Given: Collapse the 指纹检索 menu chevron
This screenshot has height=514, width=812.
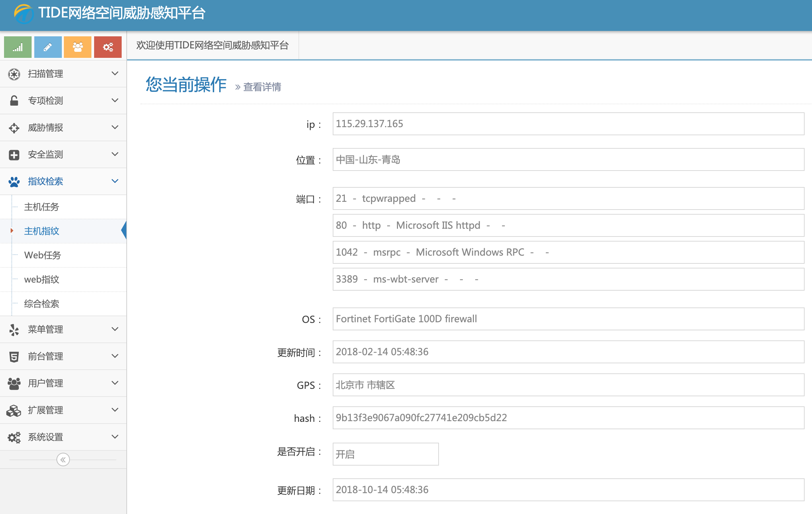Looking at the screenshot, I should click(115, 181).
